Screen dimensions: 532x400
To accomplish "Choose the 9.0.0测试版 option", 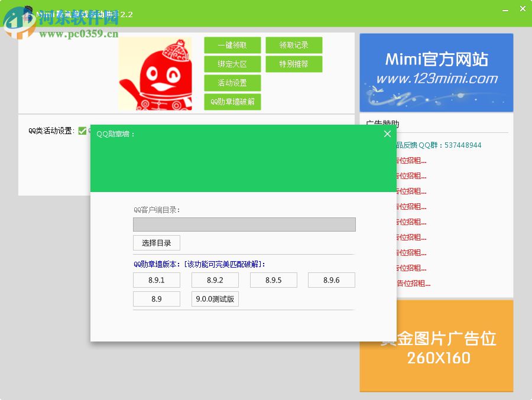I will [x=215, y=299].
